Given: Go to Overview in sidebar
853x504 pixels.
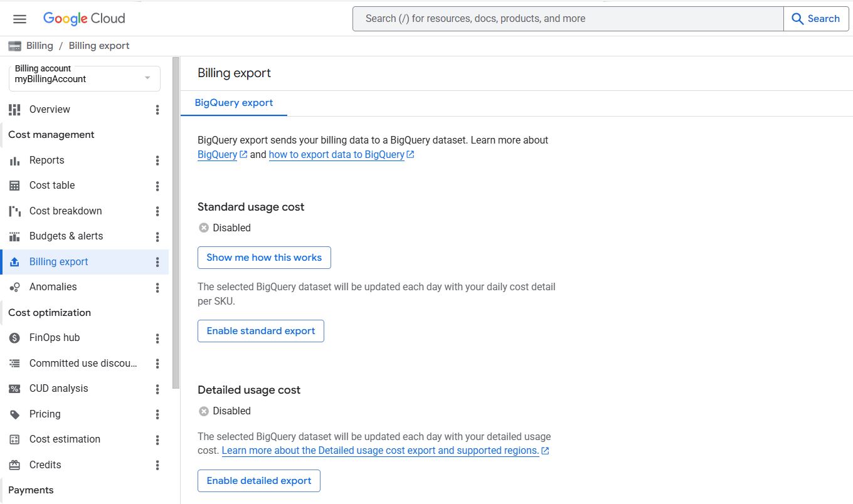Looking at the screenshot, I should tap(50, 110).
